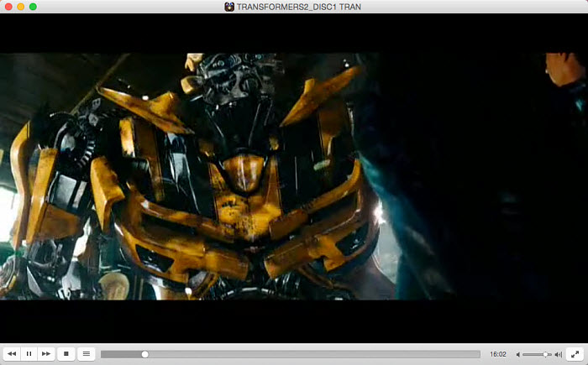This screenshot has width=588, height=365.
Task: Zoom the window with green button
Action: point(33,7)
